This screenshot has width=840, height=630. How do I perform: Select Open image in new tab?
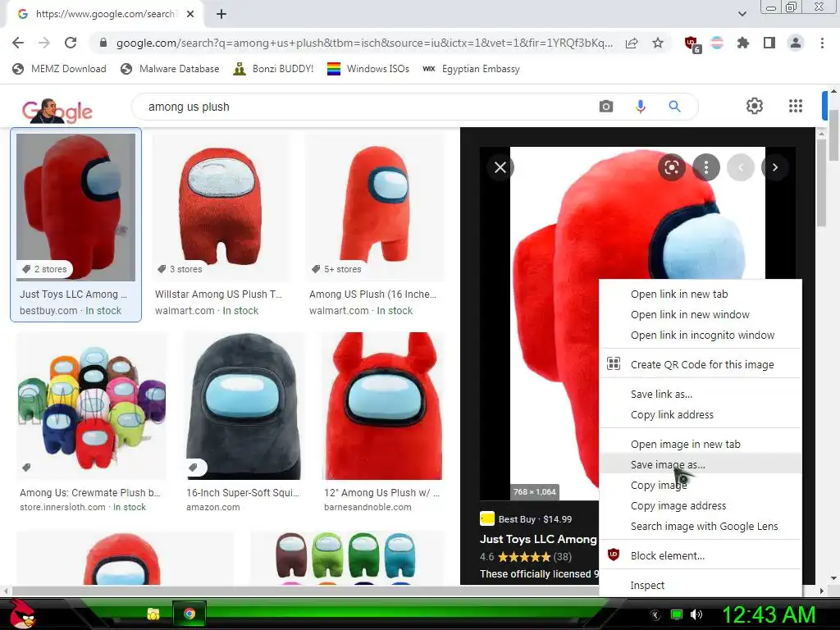(x=701, y=444)
